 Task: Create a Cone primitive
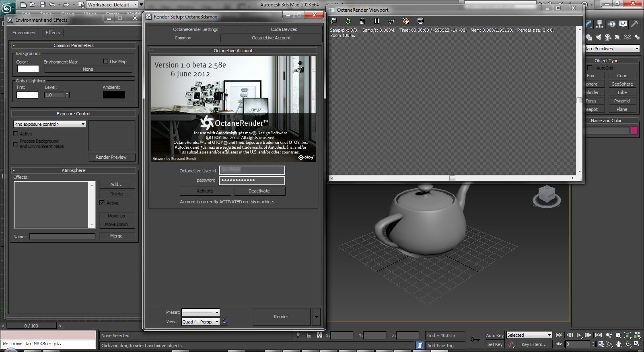pos(622,76)
